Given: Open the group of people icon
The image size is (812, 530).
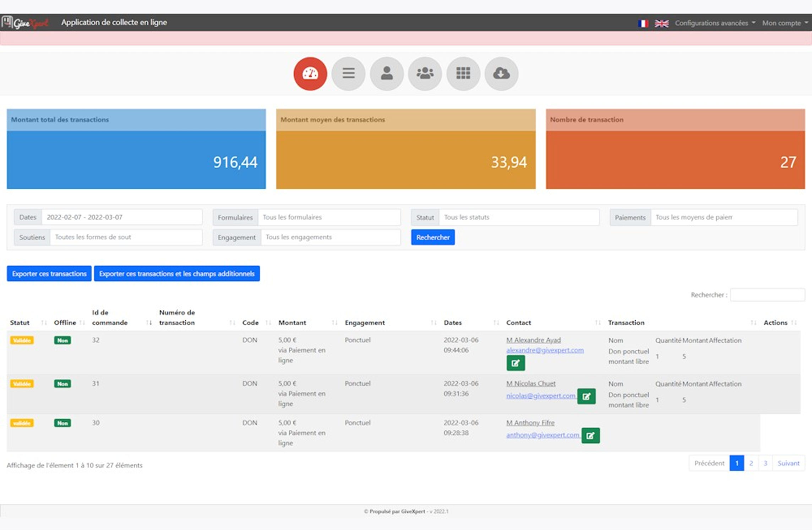Looking at the screenshot, I should coord(425,74).
